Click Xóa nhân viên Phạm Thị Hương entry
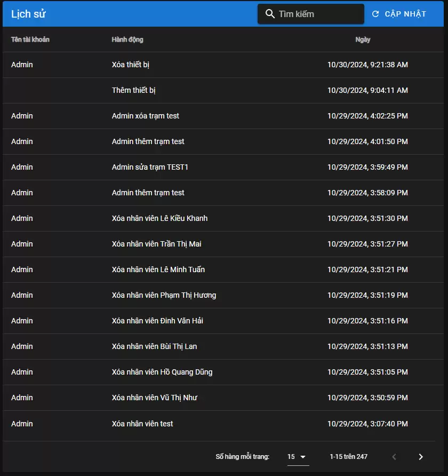Screen dimensions: 448x476 tap(164, 295)
